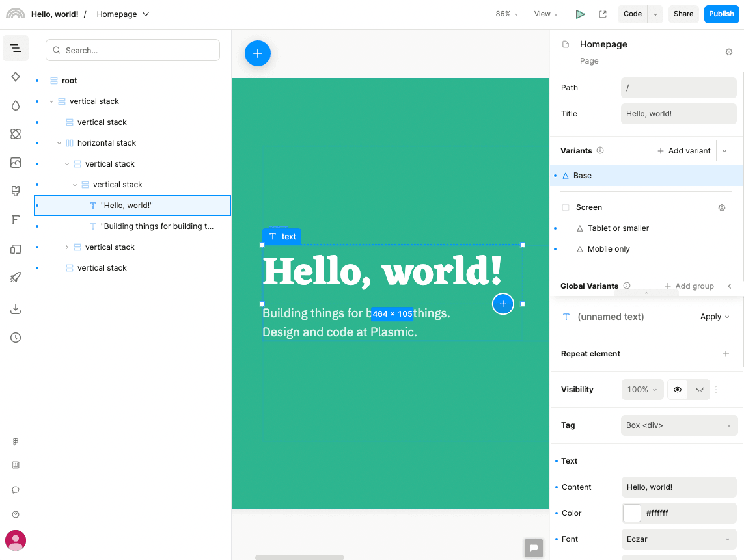This screenshot has height=560, width=744.
Task: Click the imports download icon in sidebar
Action: pyautogui.click(x=16, y=308)
